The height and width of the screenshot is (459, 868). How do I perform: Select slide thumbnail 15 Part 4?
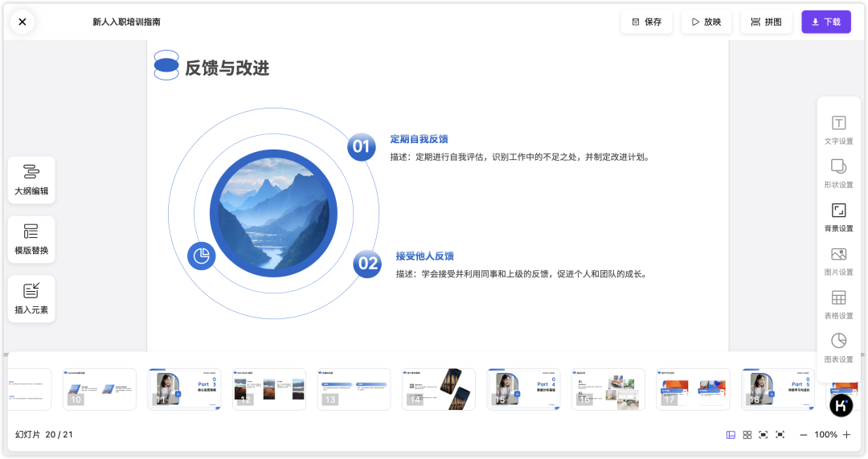pos(523,389)
